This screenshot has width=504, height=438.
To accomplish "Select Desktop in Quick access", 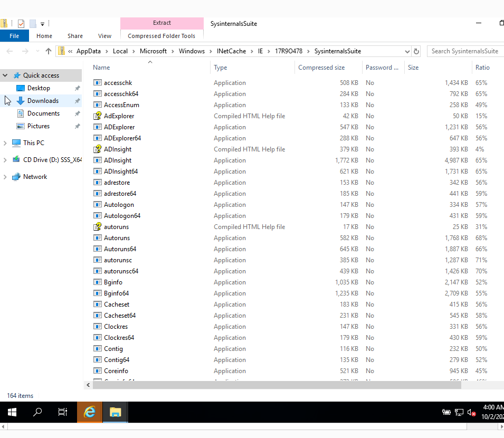I will tap(39, 88).
